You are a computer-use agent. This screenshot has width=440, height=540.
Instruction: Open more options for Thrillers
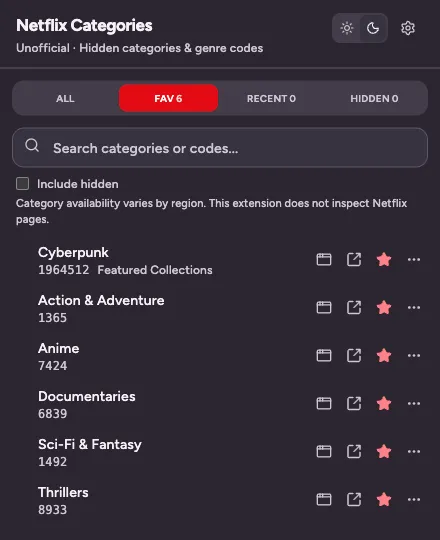pyautogui.click(x=414, y=499)
